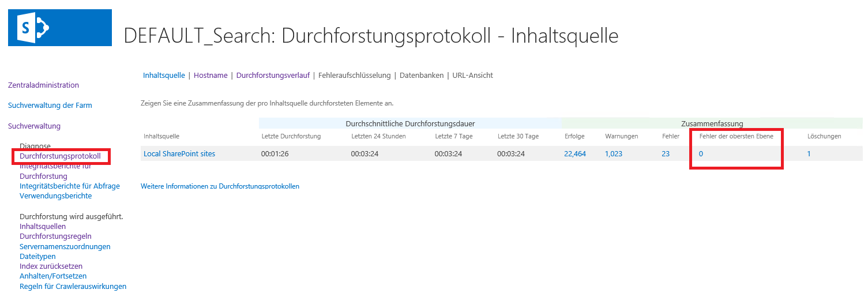Go to Suchverwaltung der Farm
The width and height of the screenshot is (868, 297).
pyautogui.click(x=50, y=106)
